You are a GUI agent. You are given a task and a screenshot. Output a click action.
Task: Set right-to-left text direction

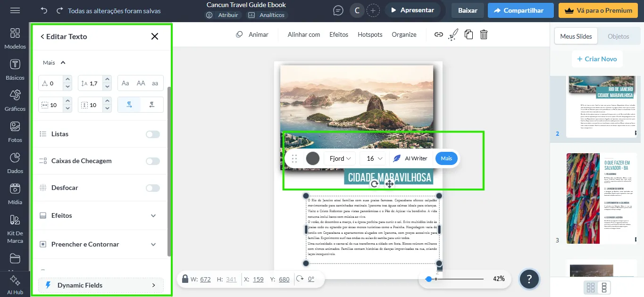tap(152, 105)
